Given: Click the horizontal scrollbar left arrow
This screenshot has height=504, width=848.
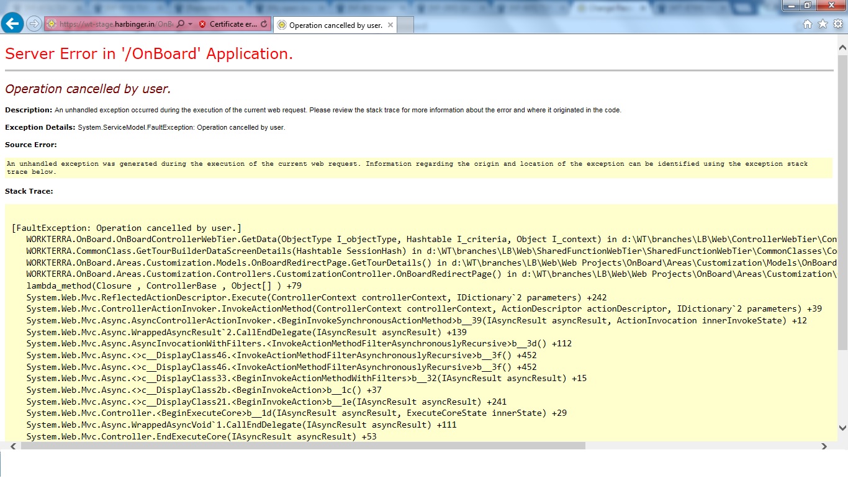Looking at the screenshot, I should pos(13,446).
